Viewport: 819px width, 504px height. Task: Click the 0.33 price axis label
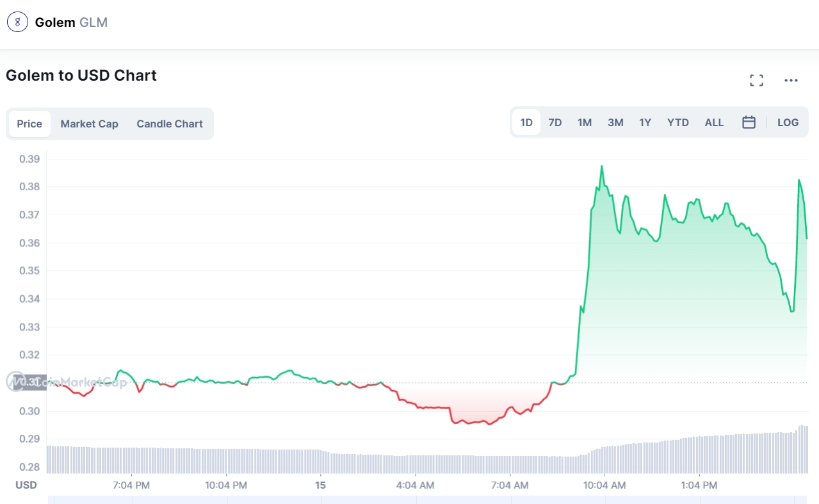coord(29,327)
